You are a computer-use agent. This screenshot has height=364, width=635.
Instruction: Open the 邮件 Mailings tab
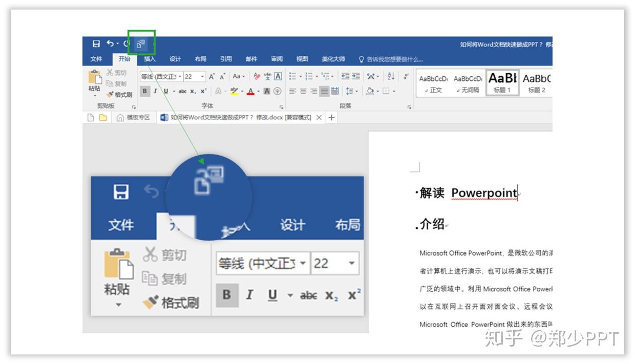click(x=251, y=59)
